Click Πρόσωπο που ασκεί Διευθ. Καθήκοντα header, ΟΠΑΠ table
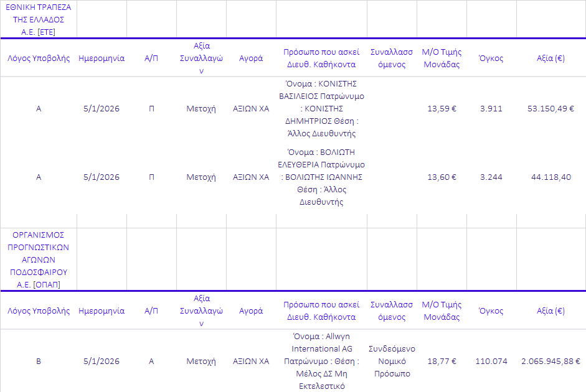 pyautogui.click(x=321, y=311)
